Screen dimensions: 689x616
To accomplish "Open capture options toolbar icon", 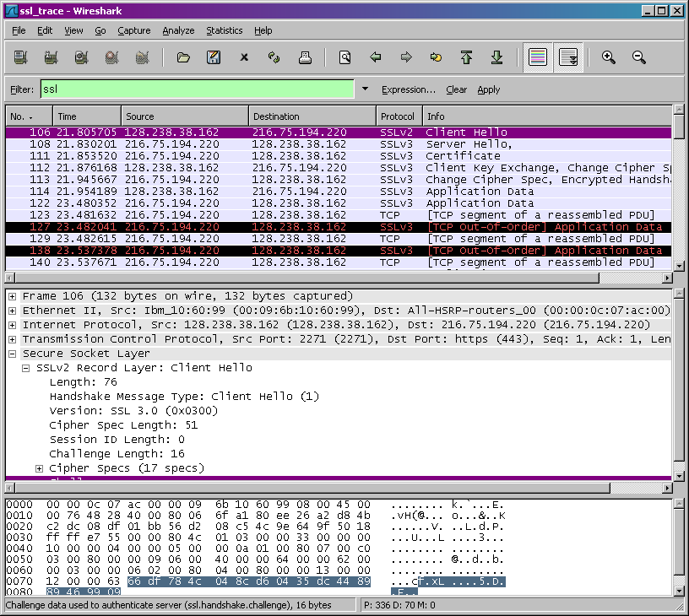I will tap(51, 57).
